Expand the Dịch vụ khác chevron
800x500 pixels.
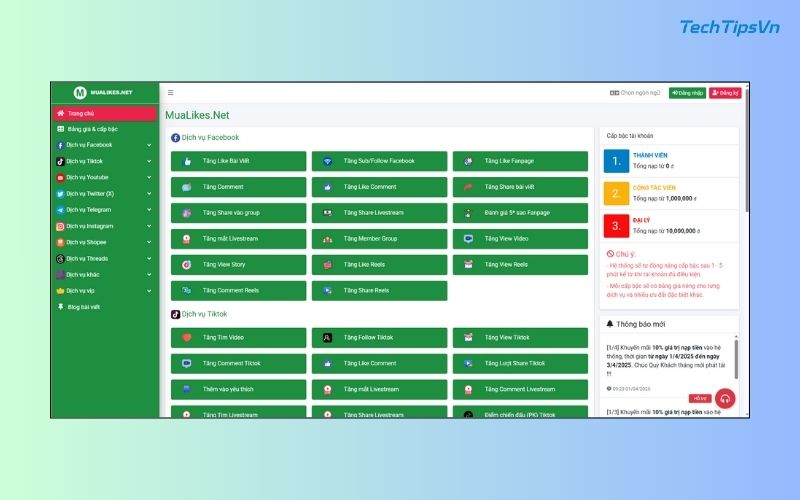(x=149, y=274)
